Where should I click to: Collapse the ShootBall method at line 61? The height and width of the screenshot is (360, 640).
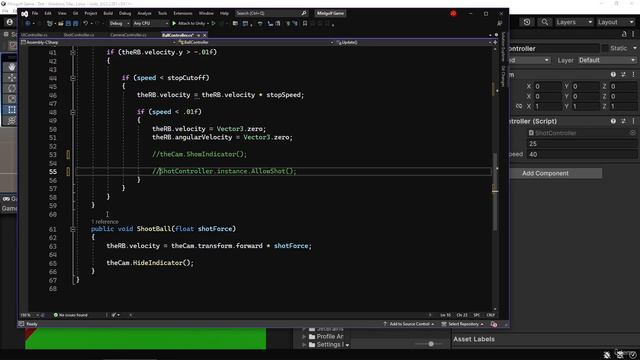pyautogui.click(x=73, y=229)
